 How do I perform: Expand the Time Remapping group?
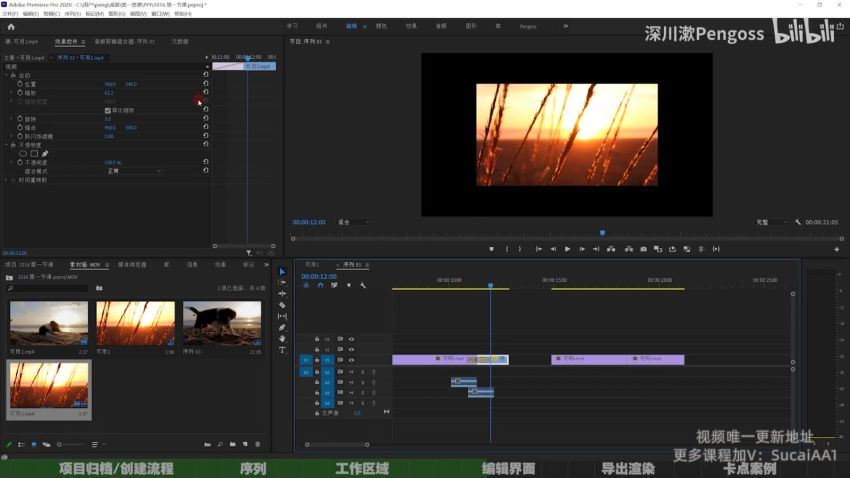click(x=7, y=180)
